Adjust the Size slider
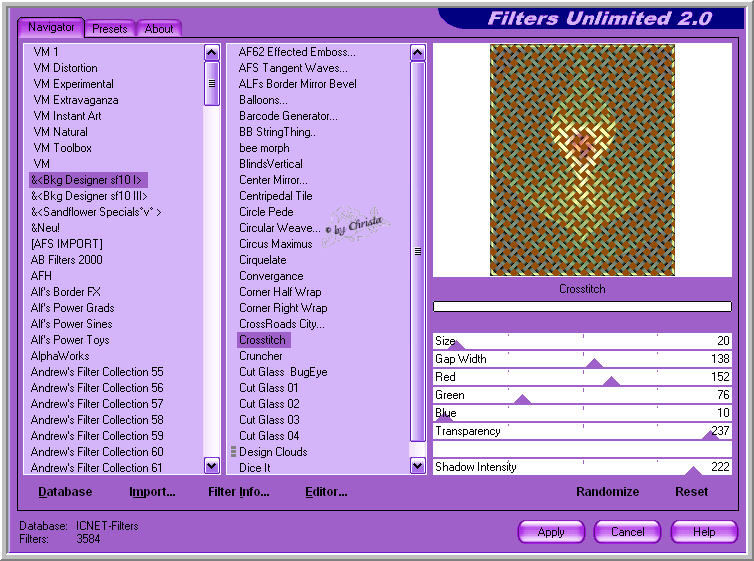This screenshot has width=754, height=561. pyautogui.click(x=582, y=341)
